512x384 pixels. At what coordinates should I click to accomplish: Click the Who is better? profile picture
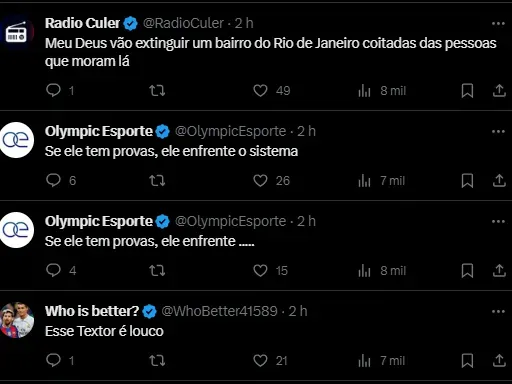click(16, 320)
